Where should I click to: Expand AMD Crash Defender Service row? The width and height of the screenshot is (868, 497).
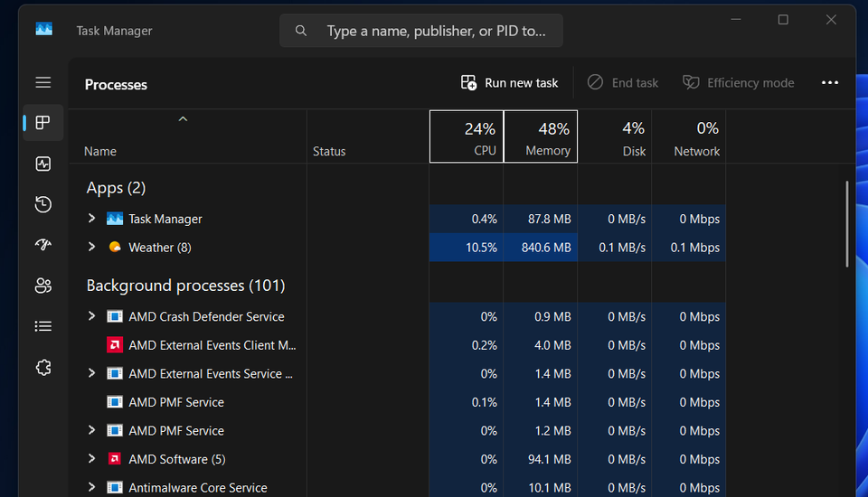92,316
